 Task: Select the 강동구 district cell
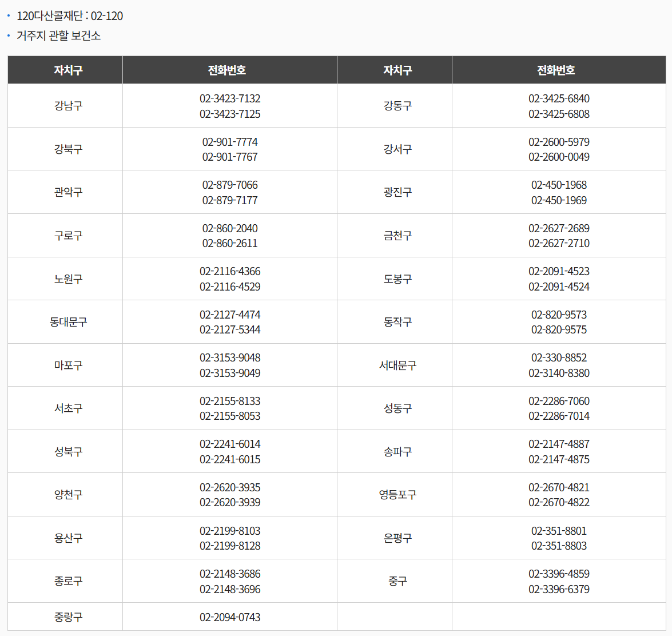[x=397, y=106]
